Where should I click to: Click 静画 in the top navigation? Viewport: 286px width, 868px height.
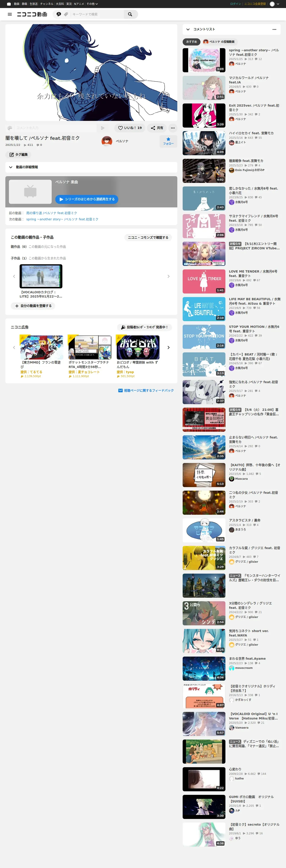[x=25, y=4]
